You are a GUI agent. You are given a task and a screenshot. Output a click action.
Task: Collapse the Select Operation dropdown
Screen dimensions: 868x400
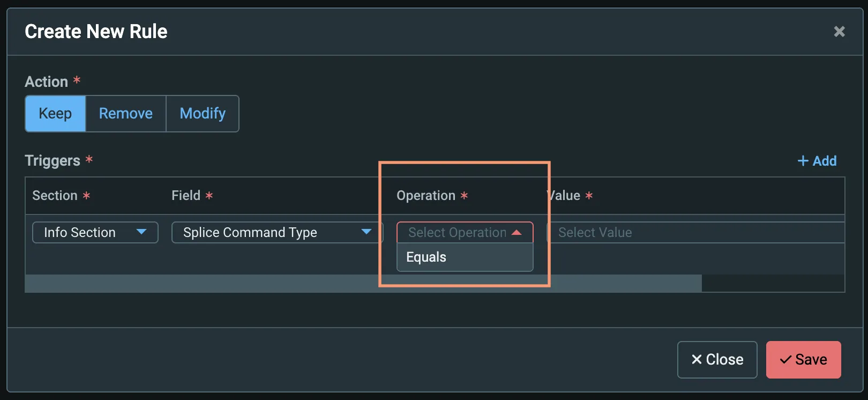pyautogui.click(x=465, y=232)
